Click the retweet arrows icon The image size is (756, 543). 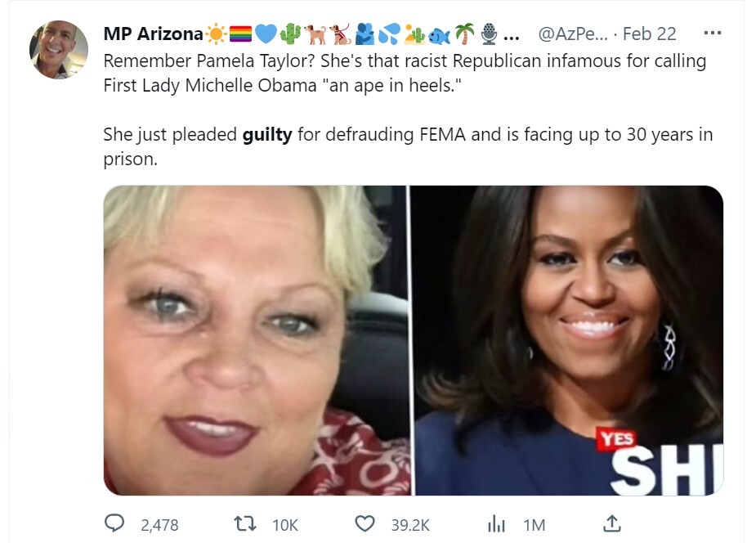point(245,523)
